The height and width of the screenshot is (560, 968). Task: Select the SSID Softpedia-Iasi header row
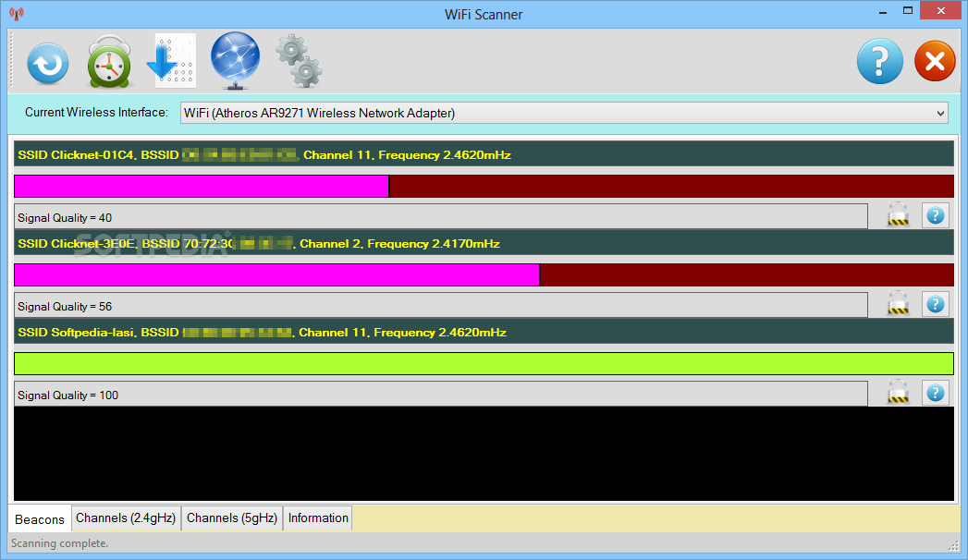click(484, 333)
